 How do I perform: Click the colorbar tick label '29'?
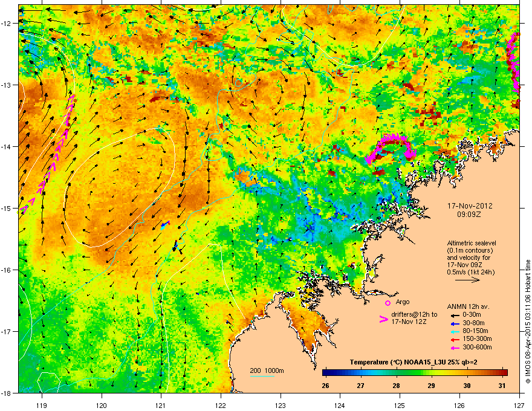[431, 386]
